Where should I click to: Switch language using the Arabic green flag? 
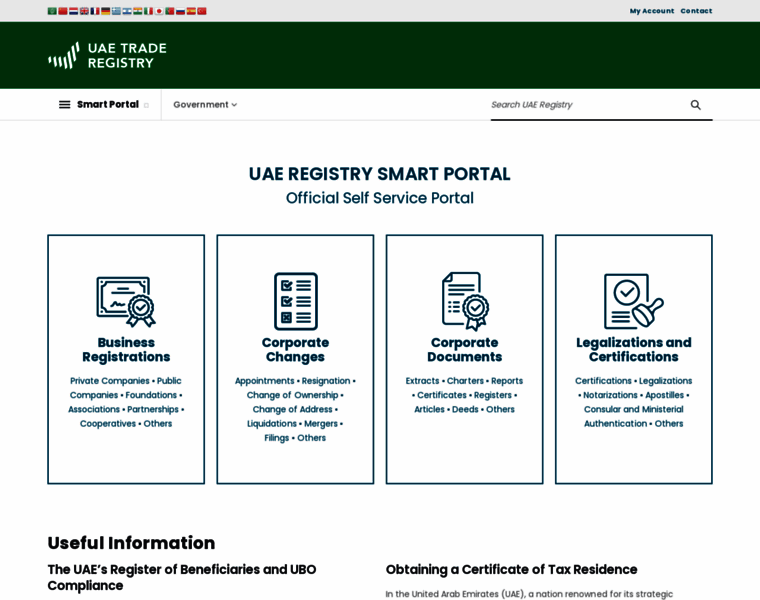pos(52,11)
